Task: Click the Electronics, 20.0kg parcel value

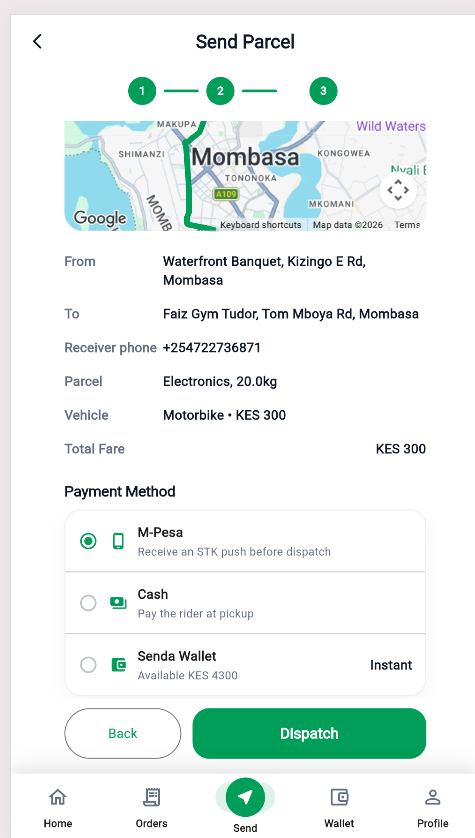Action: [220, 382]
